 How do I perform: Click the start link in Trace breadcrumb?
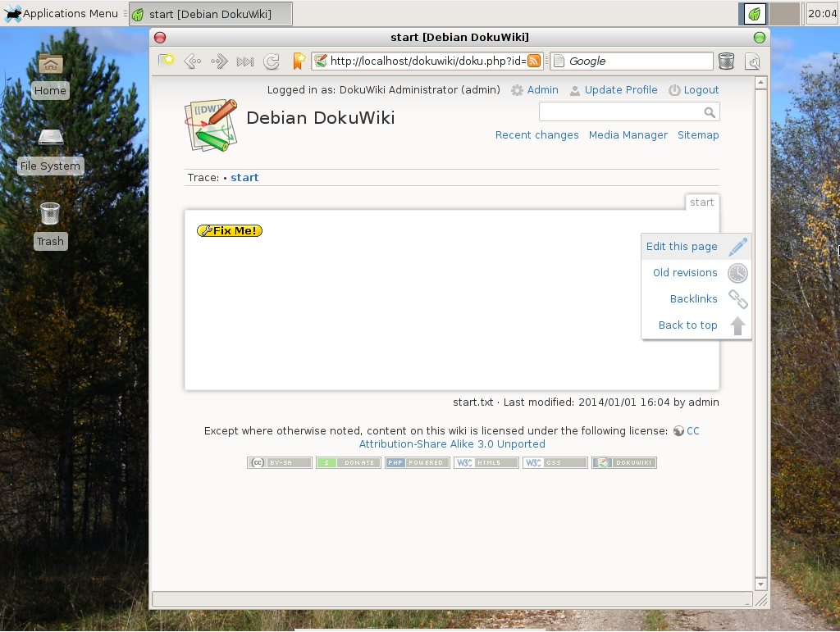point(244,178)
